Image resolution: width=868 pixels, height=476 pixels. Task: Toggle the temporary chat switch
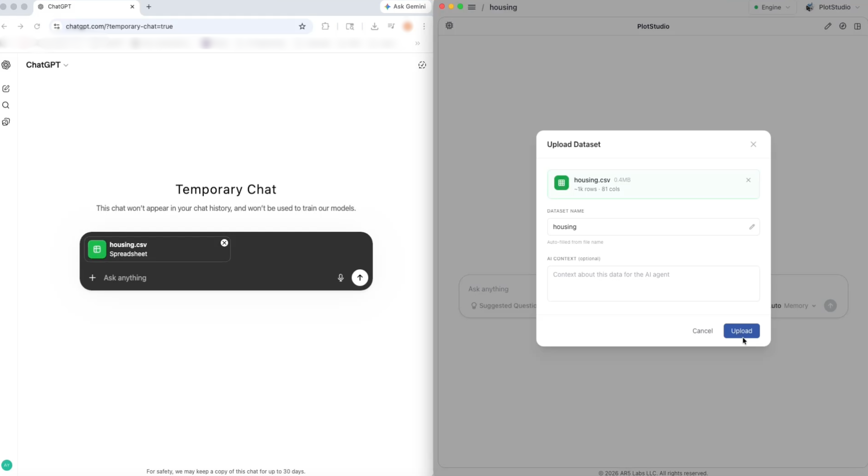(422, 65)
